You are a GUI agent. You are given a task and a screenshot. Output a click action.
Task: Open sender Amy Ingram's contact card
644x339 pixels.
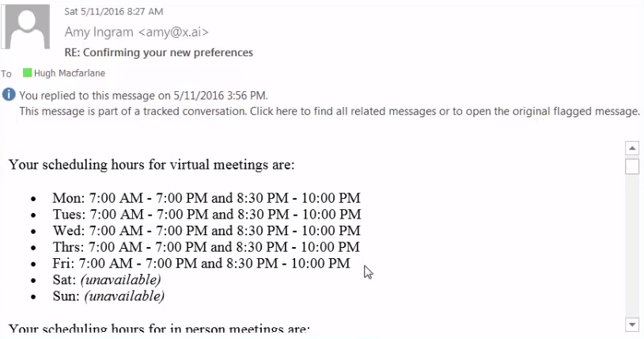pyautogui.click(x=137, y=32)
